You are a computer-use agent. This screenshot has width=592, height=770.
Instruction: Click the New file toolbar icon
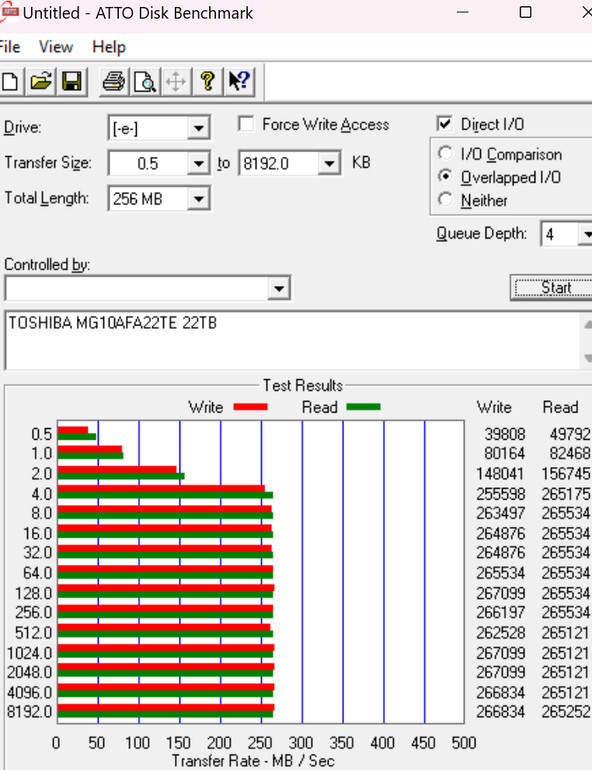(10, 82)
